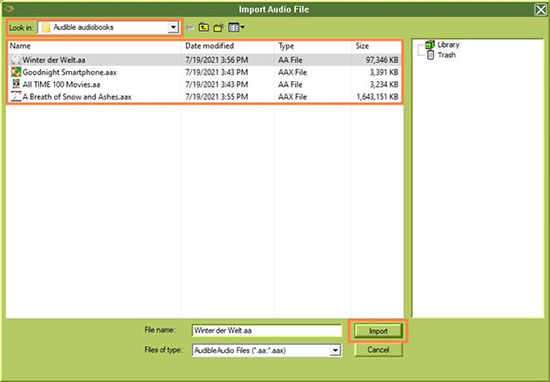Click the File name input field
550x382 pixels.
[267, 330]
